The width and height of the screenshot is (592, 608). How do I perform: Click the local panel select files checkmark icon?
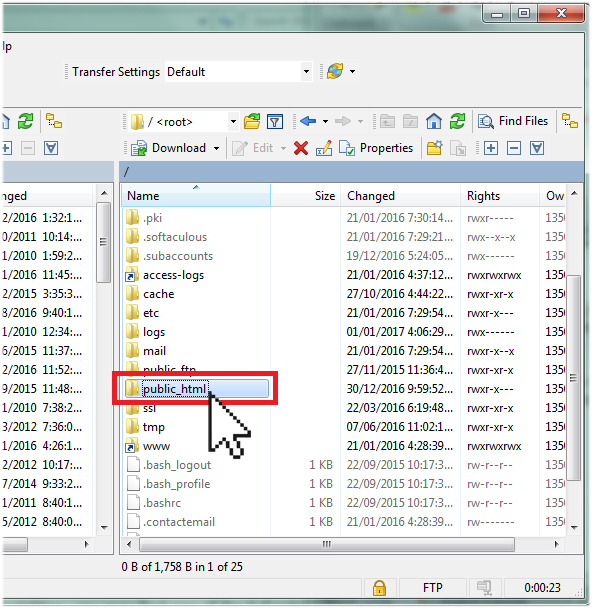pyautogui.click(x=51, y=148)
